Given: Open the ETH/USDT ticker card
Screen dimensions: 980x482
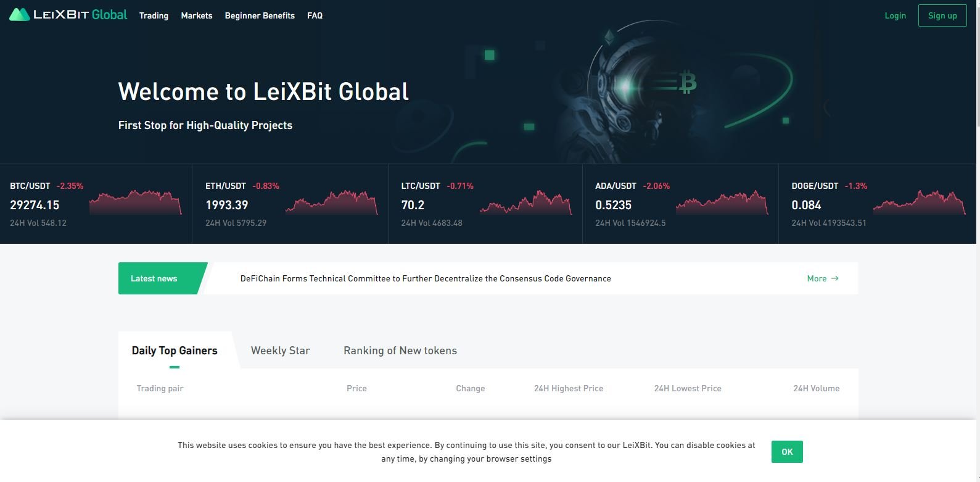Looking at the screenshot, I should point(290,204).
